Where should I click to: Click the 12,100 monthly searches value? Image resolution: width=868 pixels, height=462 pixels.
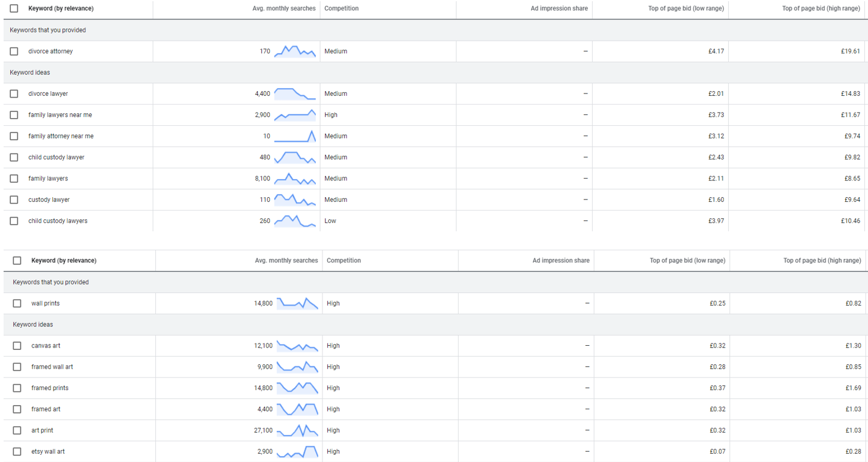[263, 346]
